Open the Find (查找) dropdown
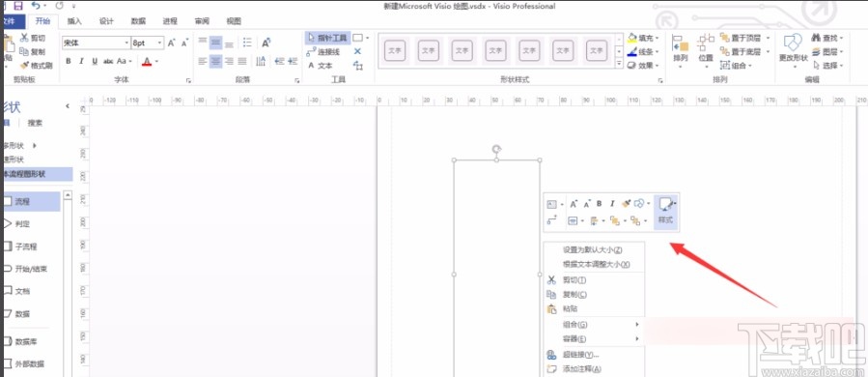 pos(827,39)
